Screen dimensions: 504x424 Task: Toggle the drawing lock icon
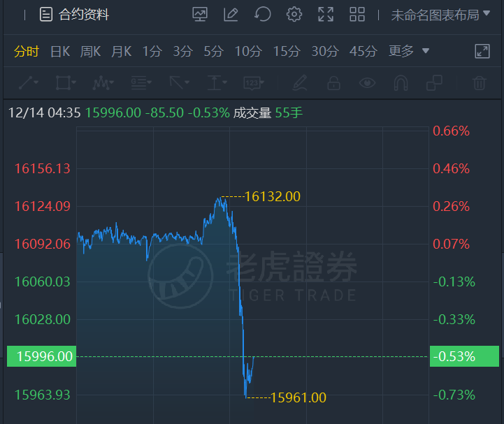(x=333, y=83)
